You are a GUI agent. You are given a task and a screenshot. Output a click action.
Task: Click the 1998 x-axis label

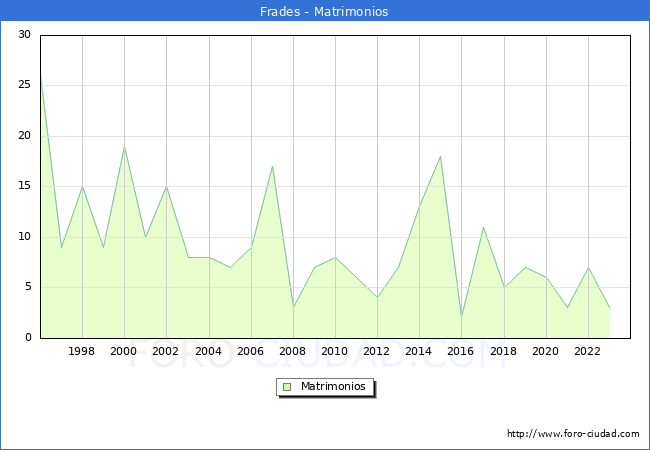pos(82,351)
